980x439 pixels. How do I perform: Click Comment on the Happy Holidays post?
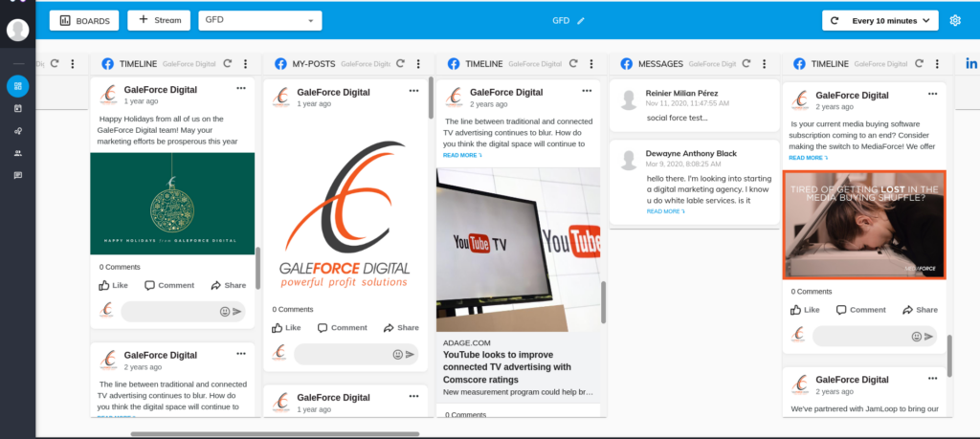click(x=169, y=285)
